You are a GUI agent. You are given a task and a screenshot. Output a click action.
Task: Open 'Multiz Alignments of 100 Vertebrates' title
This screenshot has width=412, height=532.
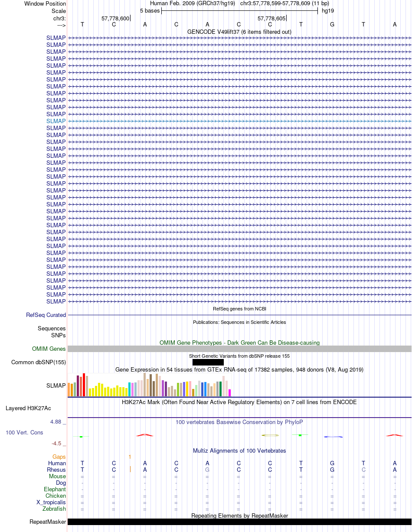point(239,450)
